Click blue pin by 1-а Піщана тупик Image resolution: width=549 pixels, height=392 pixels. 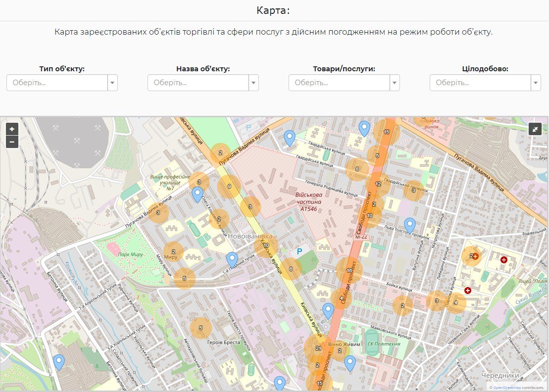232,260
